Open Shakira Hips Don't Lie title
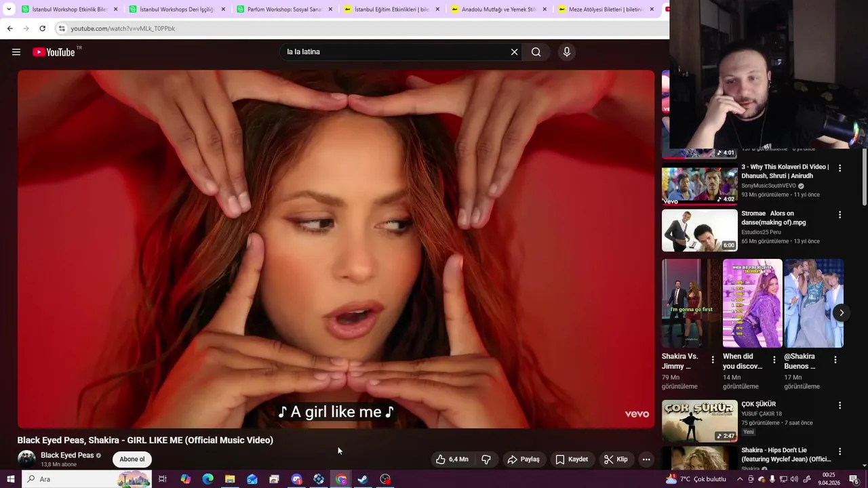Screen dimensions: 868x488 (x=786, y=455)
